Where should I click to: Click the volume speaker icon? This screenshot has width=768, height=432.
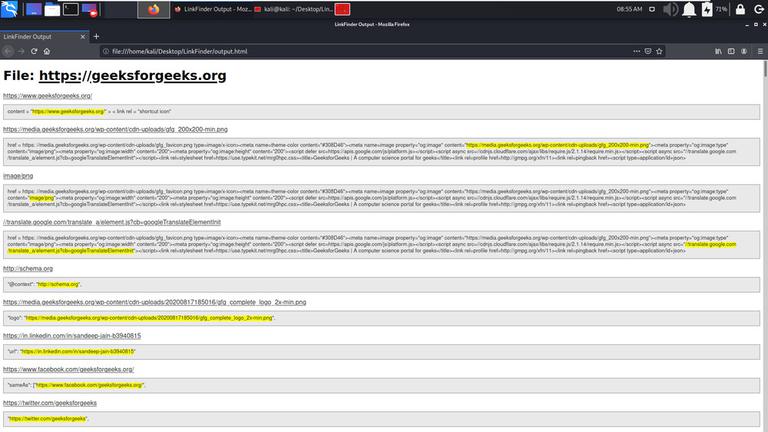point(670,9)
